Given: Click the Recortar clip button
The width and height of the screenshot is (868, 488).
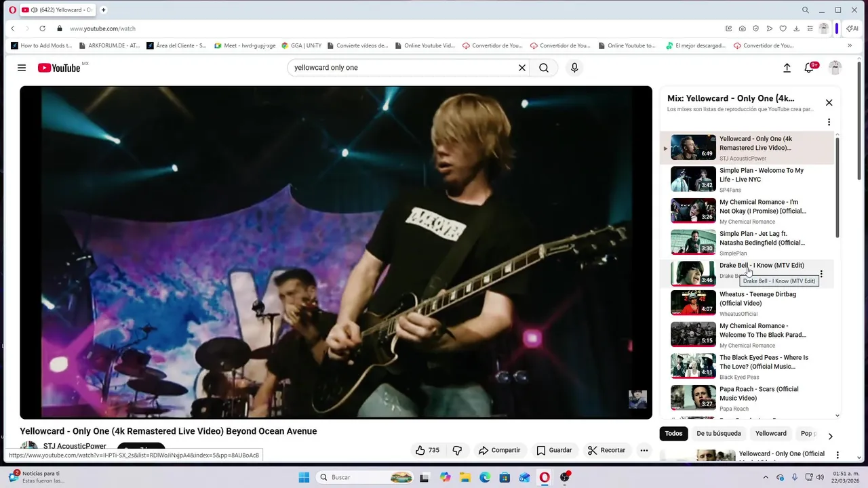Looking at the screenshot, I should (606, 450).
